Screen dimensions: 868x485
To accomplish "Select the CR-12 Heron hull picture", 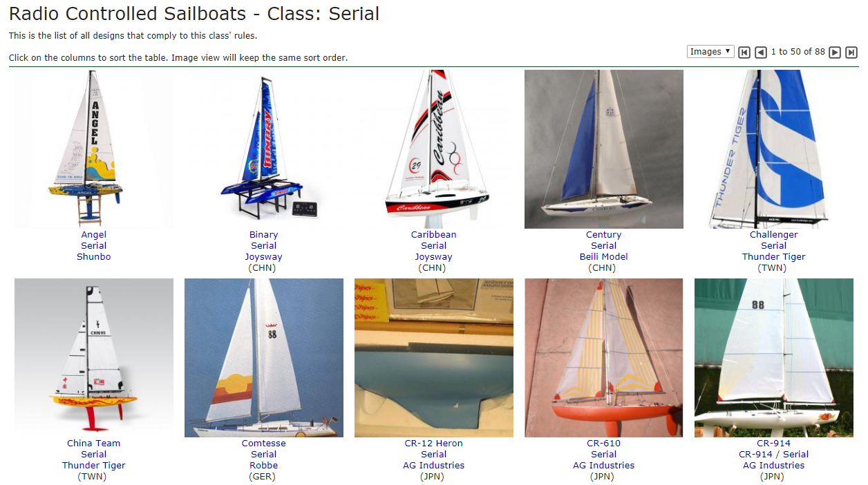I will click(434, 358).
